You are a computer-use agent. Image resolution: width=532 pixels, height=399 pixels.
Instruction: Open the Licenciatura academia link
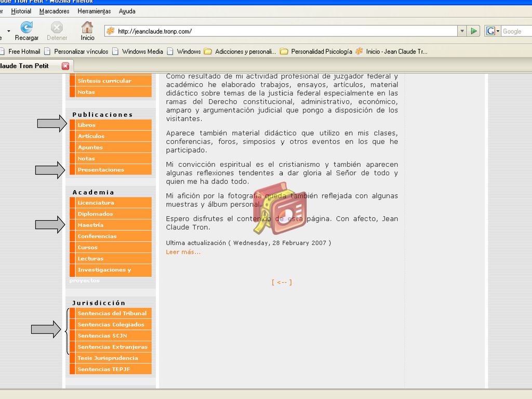click(x=111, y=203)
